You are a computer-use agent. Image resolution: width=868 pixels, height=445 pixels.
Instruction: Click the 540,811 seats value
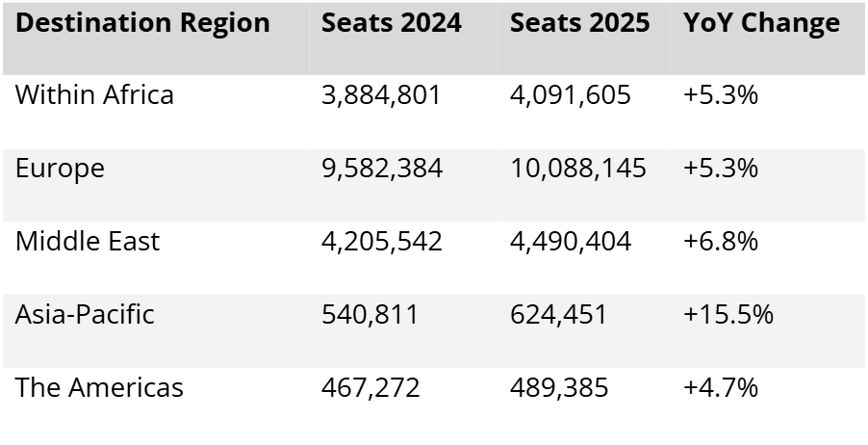tap(370, 315)
